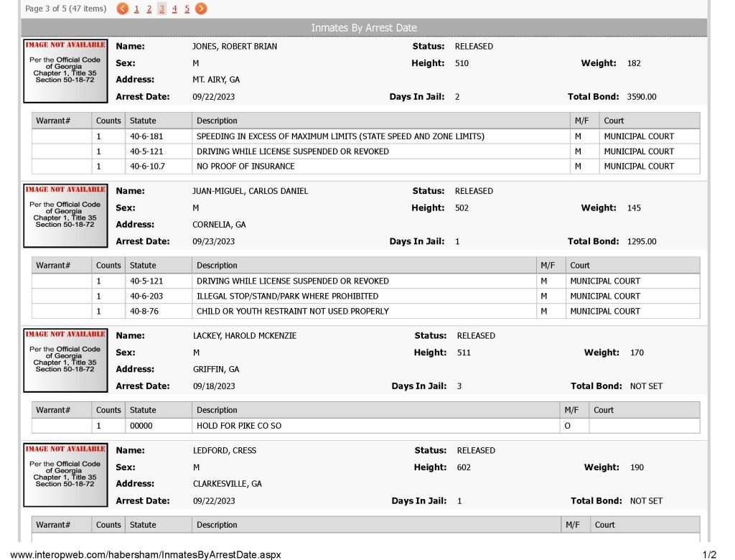Click Inmates By Arrest Date header bar
Screen dimensions: 735x560
click(x=364, y=28)
